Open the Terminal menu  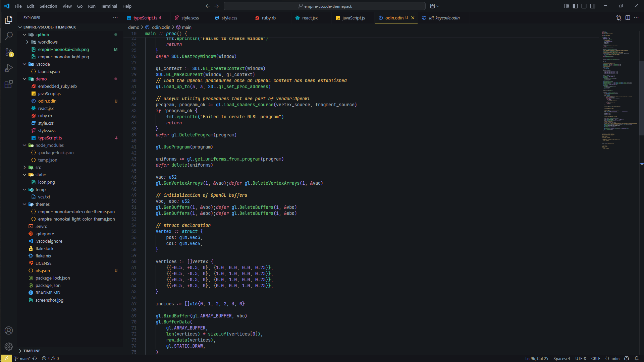(x=109, y=6)
